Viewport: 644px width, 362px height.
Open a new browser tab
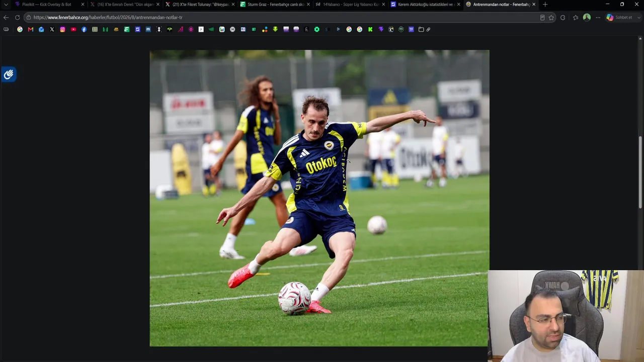coord(545,5)
